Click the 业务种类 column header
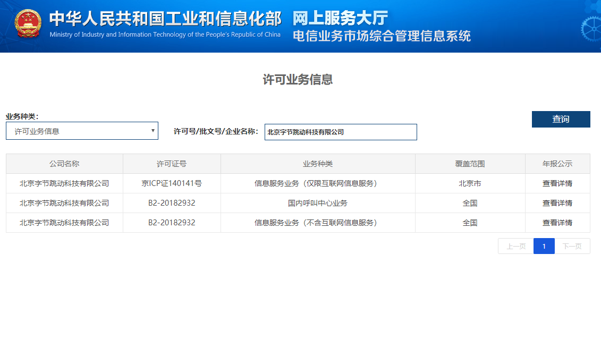 (318, 164)
